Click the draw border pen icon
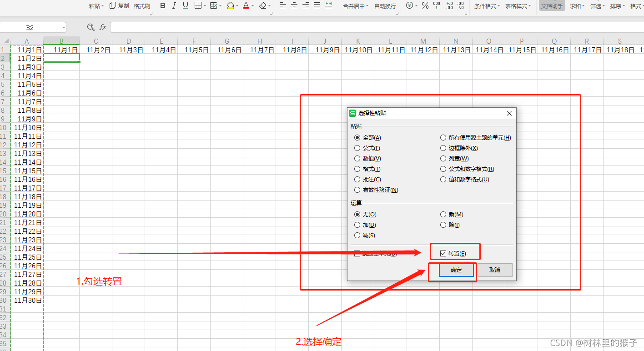This screenshot has width=644, height=351. pyautogui.click(x=213, y=6)
